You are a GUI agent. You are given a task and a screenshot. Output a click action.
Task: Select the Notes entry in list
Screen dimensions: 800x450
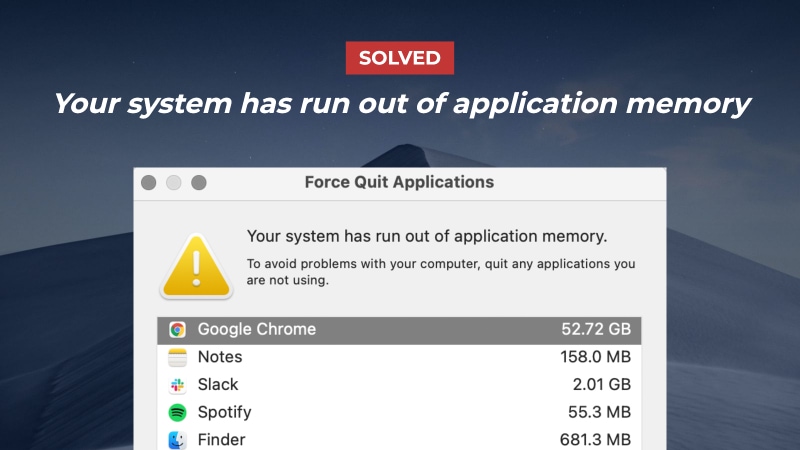click(x=220, y=357)
